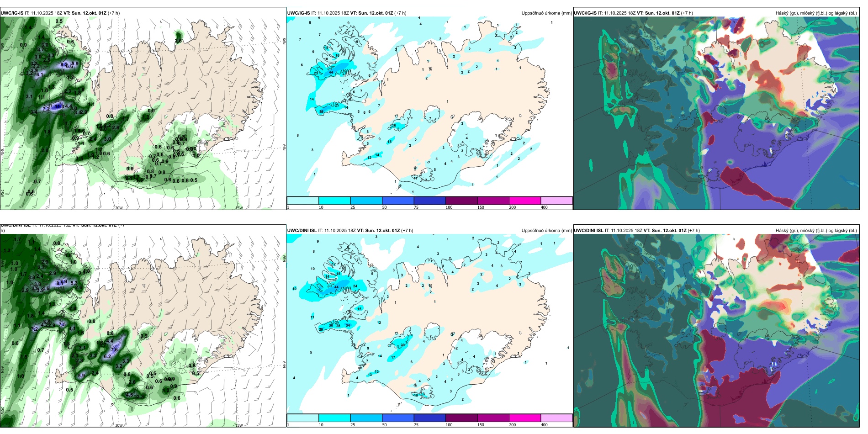
Task: Pick the 50–75 mm blue swatch in DINI ISL legend
Action: (398, 418)
